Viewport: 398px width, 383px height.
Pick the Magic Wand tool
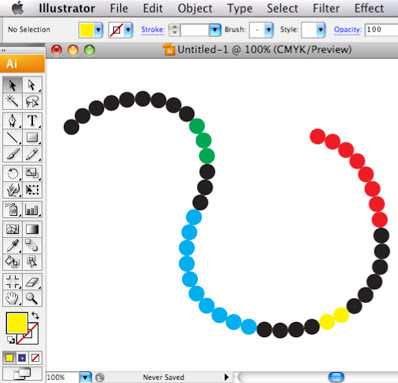(12, 101)
